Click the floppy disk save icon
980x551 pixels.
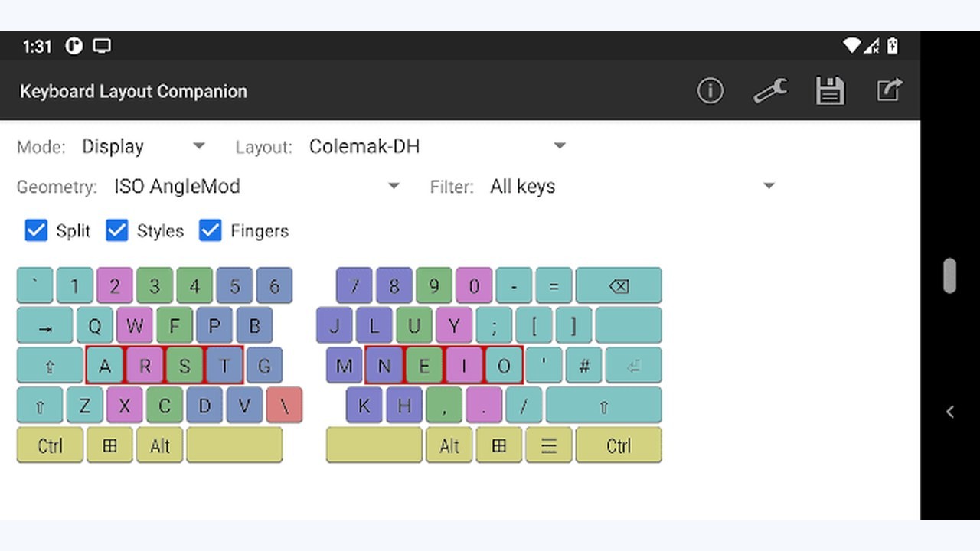tap(830, 91)
